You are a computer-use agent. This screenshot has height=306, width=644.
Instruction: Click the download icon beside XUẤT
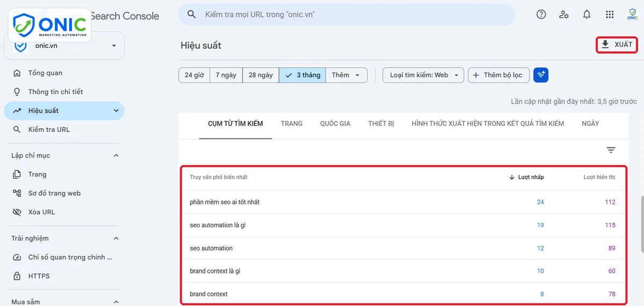605,44
